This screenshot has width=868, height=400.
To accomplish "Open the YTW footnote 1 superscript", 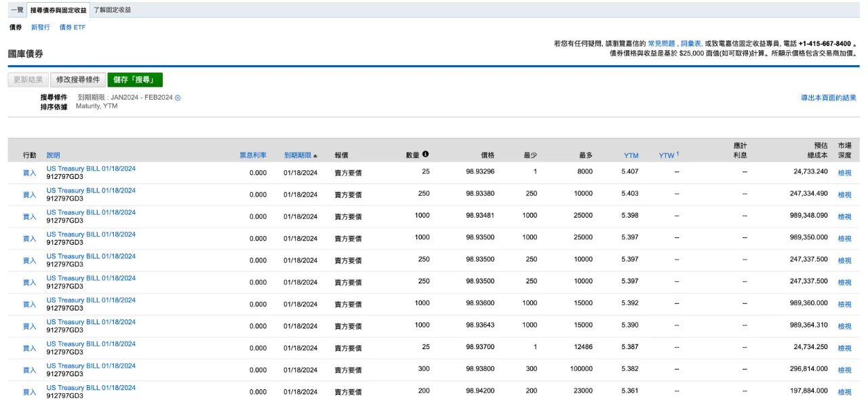I will point(677,153).
